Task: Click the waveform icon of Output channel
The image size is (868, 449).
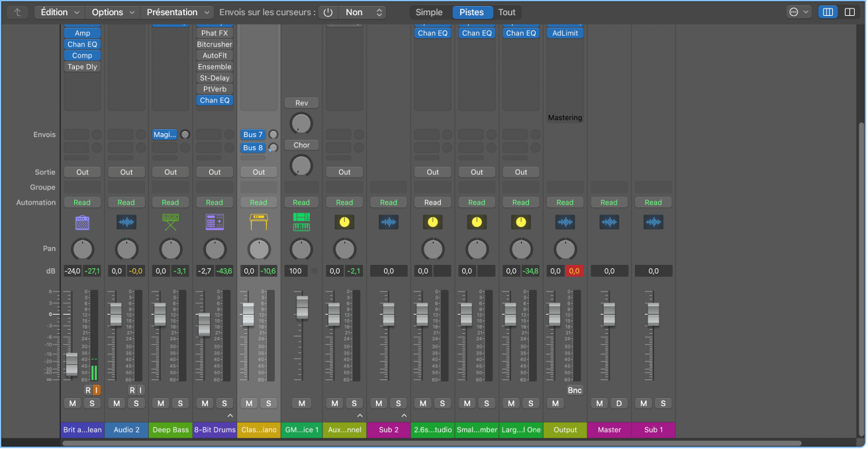Action: (x=565, y=223)
